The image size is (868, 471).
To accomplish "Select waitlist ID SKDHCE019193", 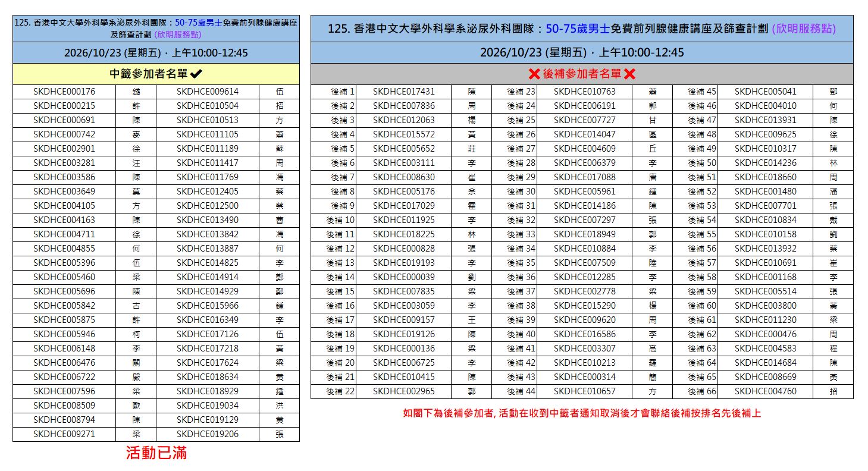I will point(404,263).
